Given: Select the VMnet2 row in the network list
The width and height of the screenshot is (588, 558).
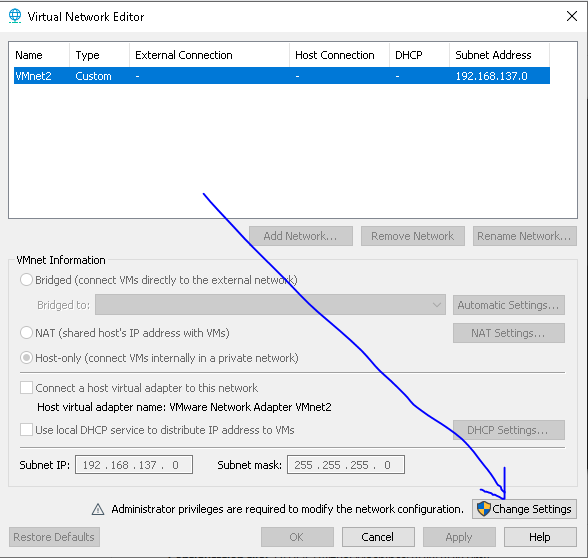Looking at the screenshot, I should click(282, 76).
